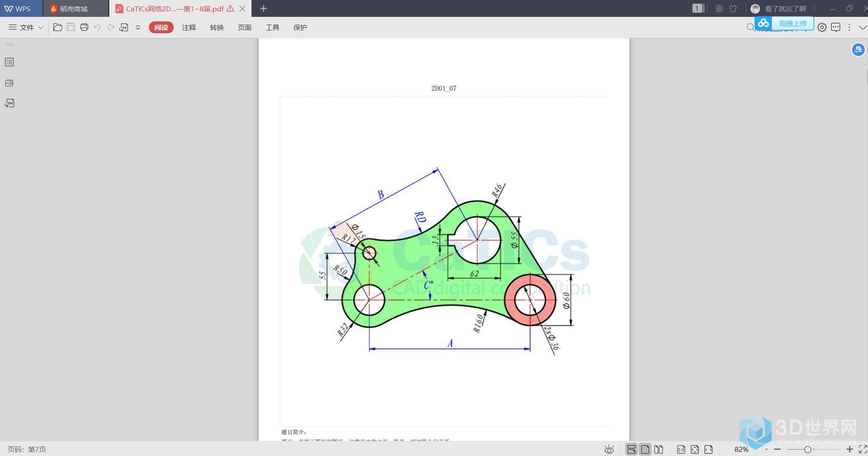Screen dimensions: 868x456
Task: Open the 文件 file menu
Action: click(26, 27)
